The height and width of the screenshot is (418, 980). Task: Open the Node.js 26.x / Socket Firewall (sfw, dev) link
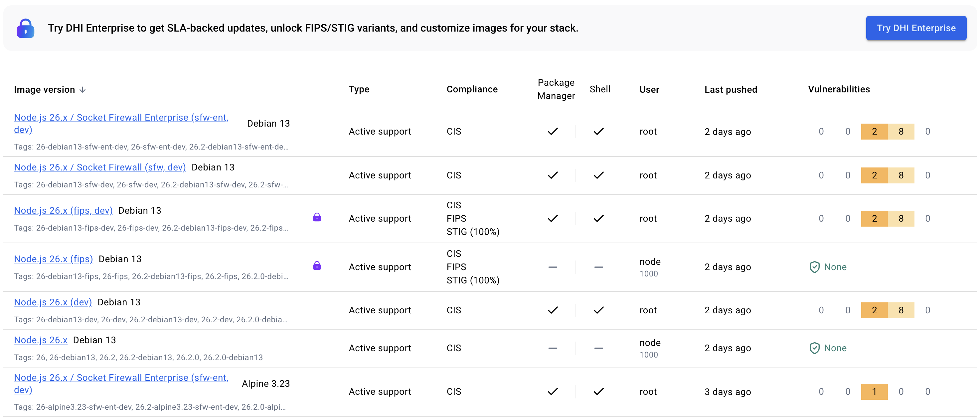[100, 167]
